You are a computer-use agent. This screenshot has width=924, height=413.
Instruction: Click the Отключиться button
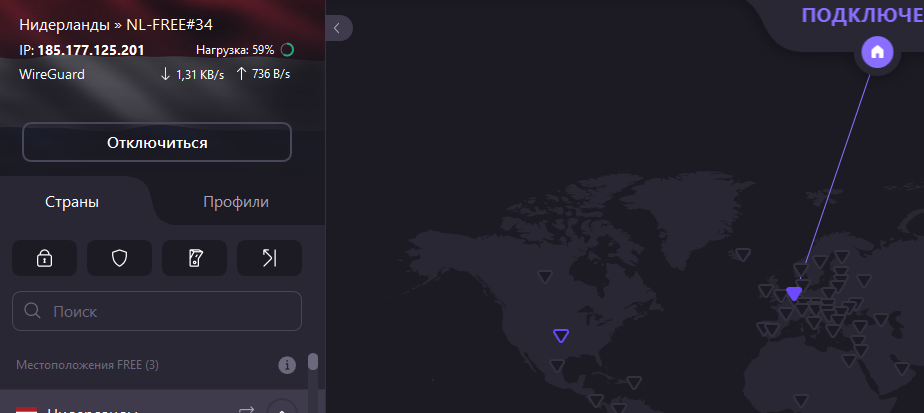click(157, 142)
